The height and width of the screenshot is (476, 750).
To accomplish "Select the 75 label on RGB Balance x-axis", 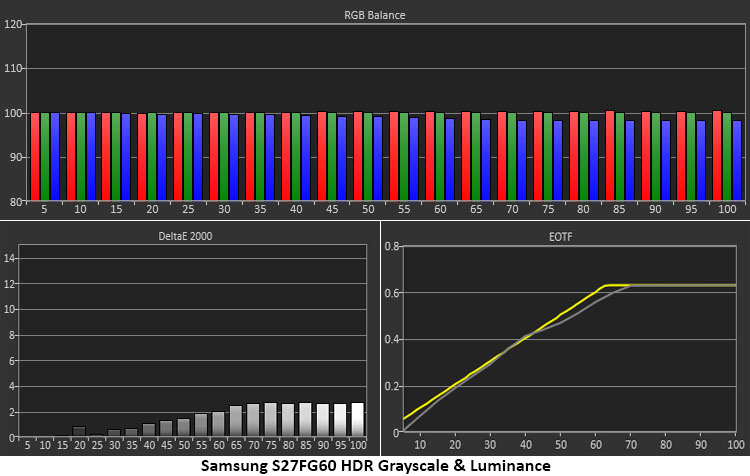I will (x=548, y=210).
